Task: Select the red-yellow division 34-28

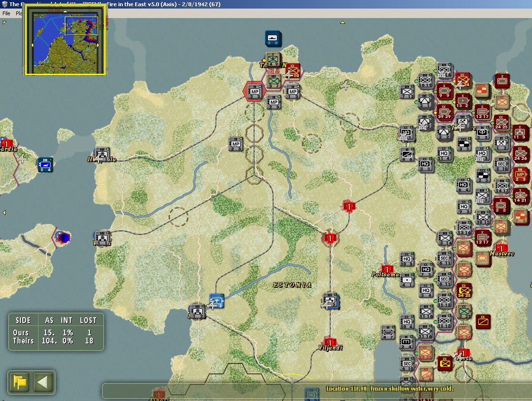Action: 464,291
